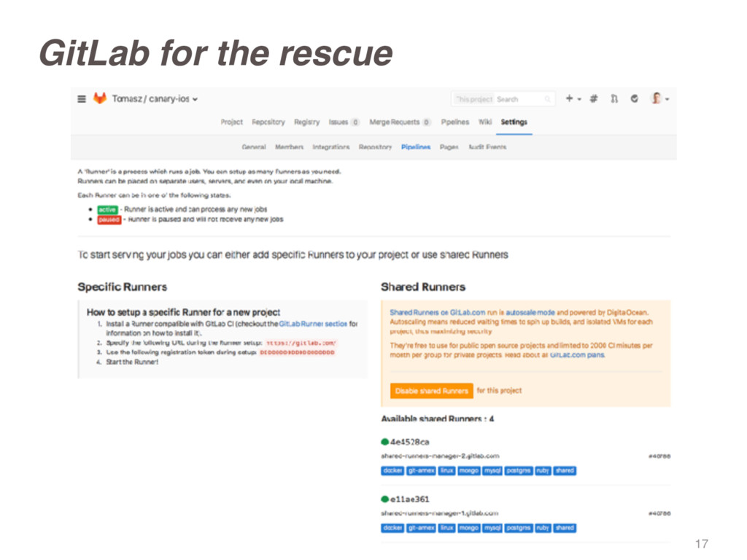Open the hamburger sidebar menu

(x=82, y=99)
